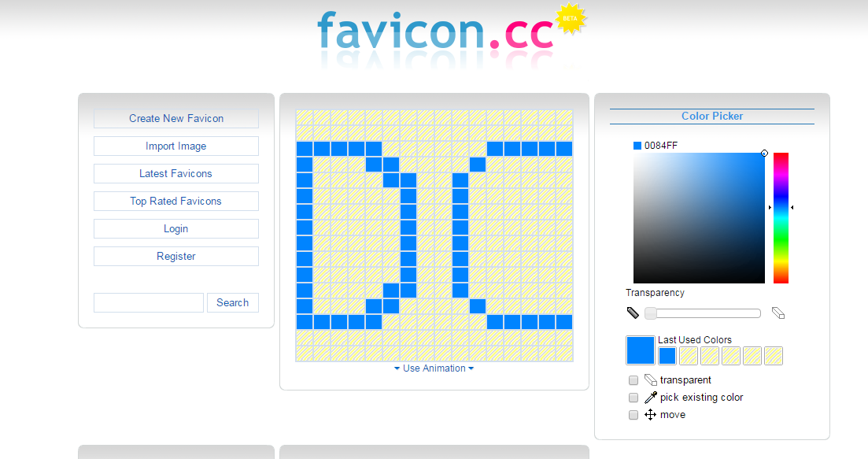Click the transparent eraser icon after the Transparency slider

tap(778, 313)
